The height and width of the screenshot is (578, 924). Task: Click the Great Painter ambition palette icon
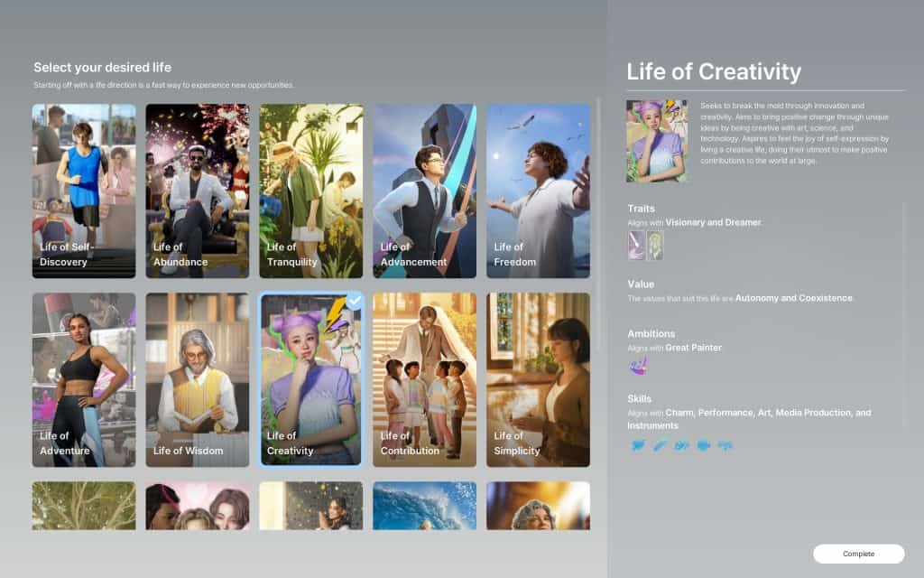pyautogui.click(x=638, y=366)
